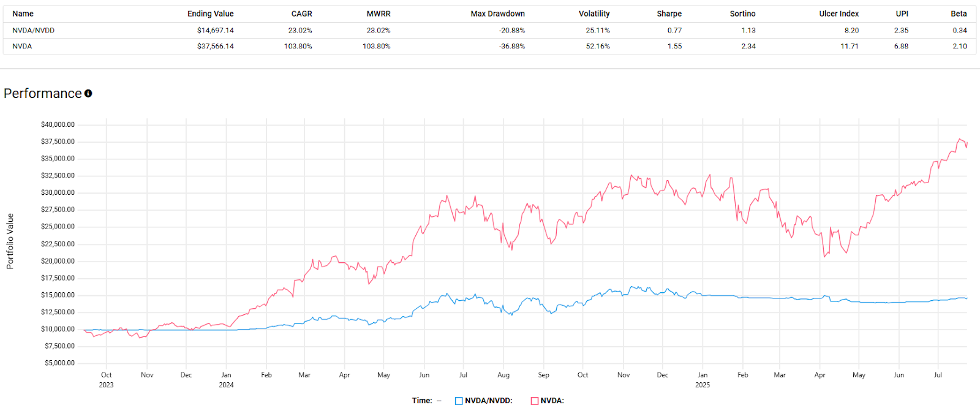
Task: Click the Portfolio Value axis title
Action: [10, 241]
